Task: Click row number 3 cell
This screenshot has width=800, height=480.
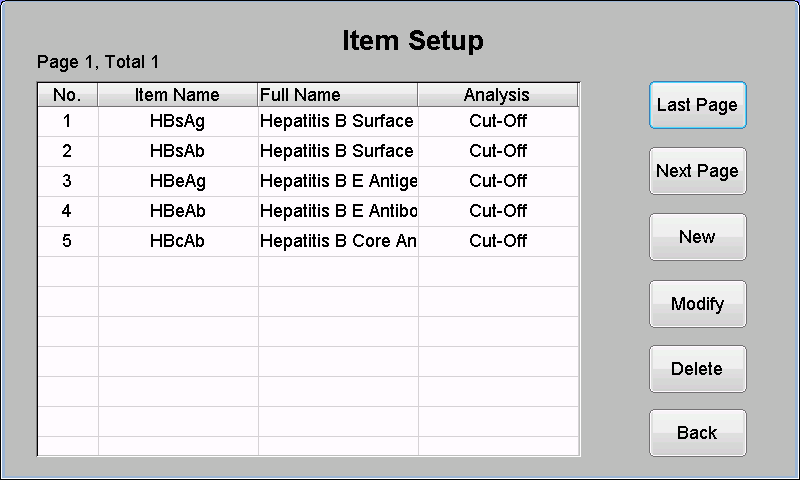Action: coord(67,182)
